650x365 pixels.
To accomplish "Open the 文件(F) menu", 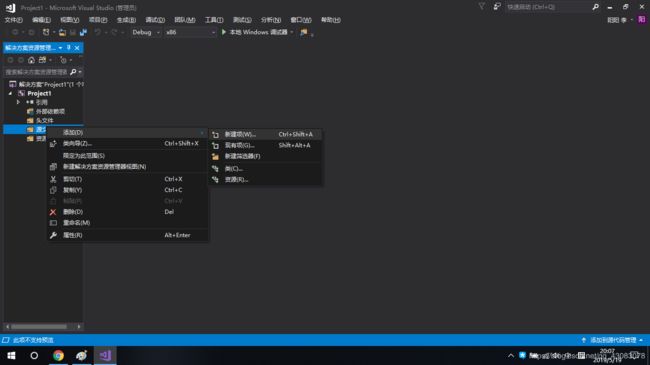I will [14, 20].
